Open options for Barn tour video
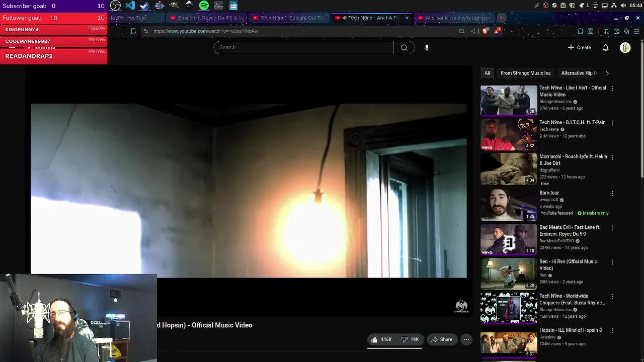The height and width of the screenshot is (362, 644). [612, 193]
